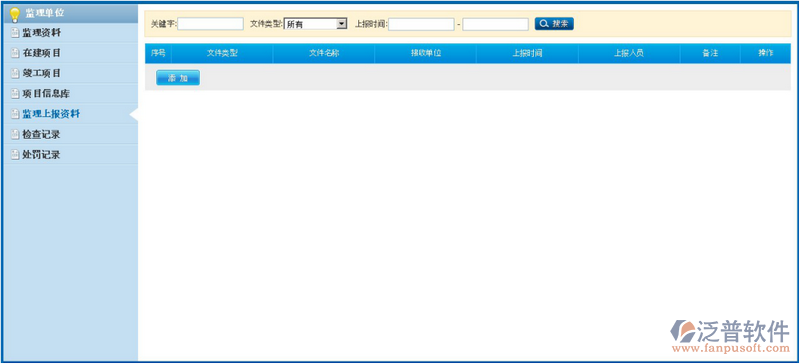The image size is (800, 364).
Task: Open the 文件类型 dropdown showing 所有
Action: [315, 23]
